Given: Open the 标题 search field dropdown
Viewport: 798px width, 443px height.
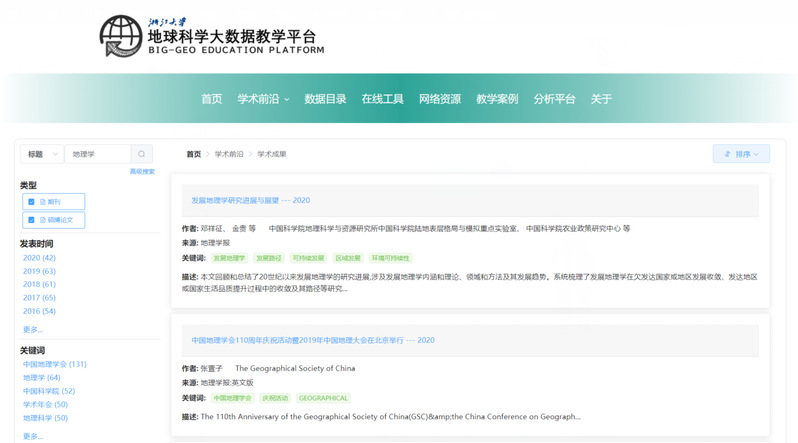Looking at the screenshot, I should pos(42,154).
